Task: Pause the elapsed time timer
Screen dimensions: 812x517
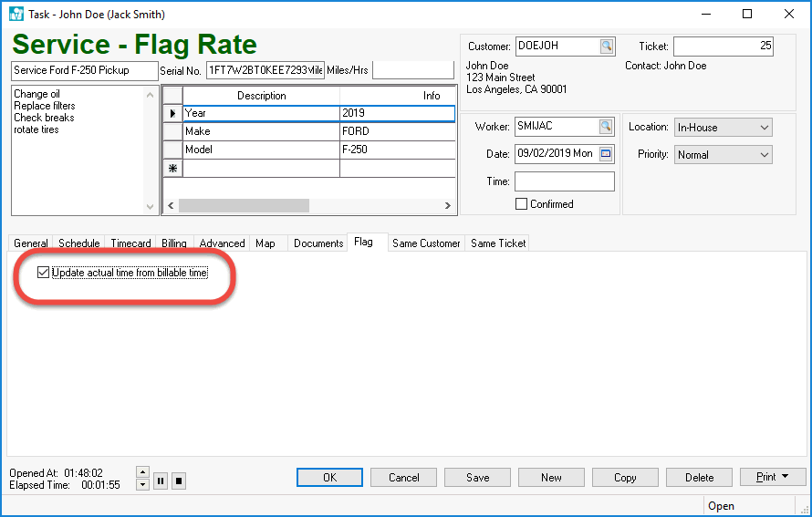Action: point(161,481)
